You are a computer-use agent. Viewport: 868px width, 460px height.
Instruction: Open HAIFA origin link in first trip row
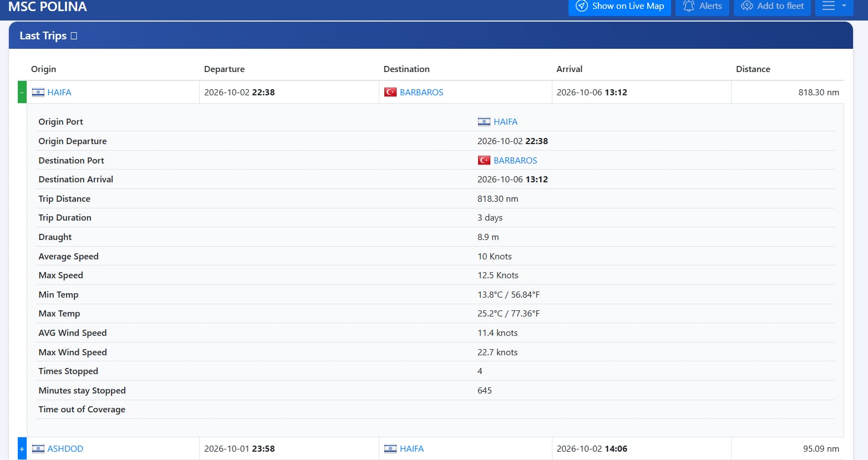point(59,93)
